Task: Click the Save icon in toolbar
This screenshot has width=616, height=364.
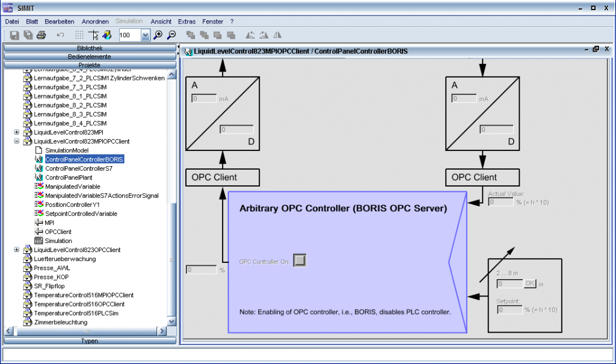Action: (x=14, y=35)
